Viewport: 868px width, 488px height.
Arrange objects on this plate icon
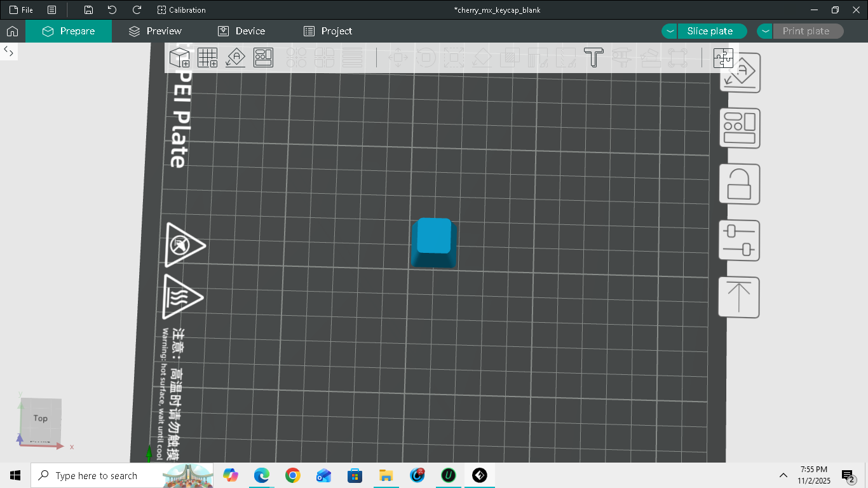pyautogui.click(x=740, y=129)
